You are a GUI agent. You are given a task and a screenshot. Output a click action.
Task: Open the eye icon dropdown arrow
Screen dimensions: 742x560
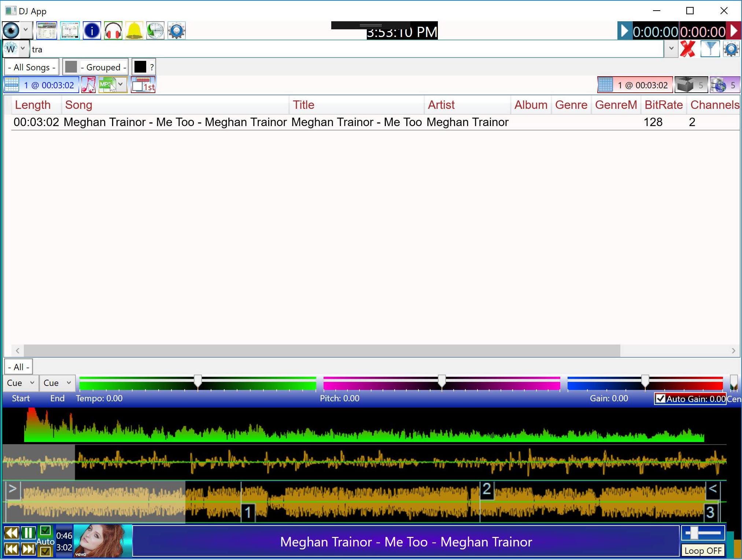[x=26, y=29]
